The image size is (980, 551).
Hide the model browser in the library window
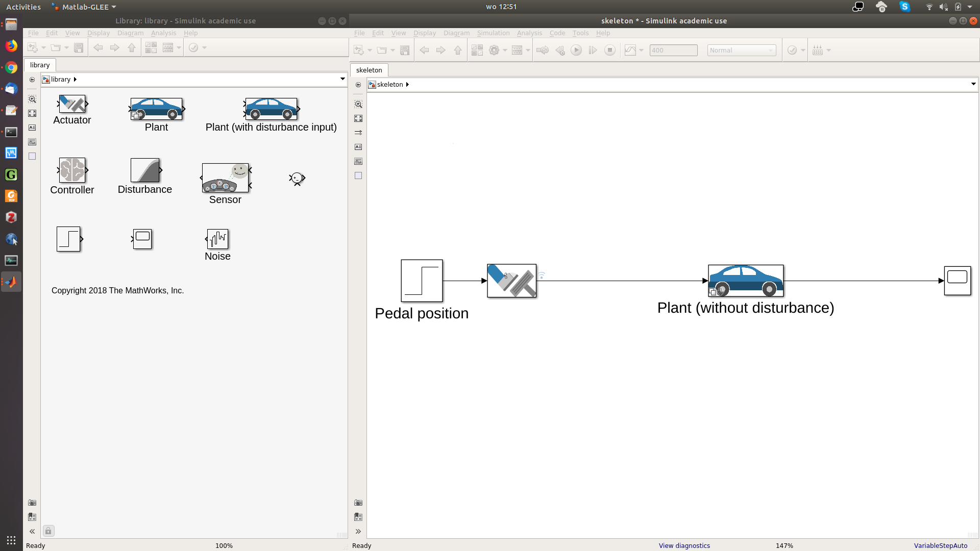32,531
